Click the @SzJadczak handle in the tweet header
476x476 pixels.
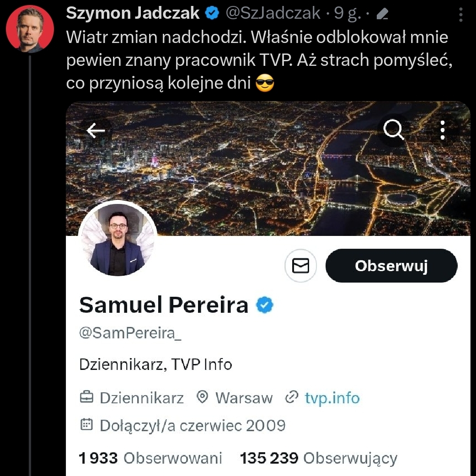pos(273,14)
